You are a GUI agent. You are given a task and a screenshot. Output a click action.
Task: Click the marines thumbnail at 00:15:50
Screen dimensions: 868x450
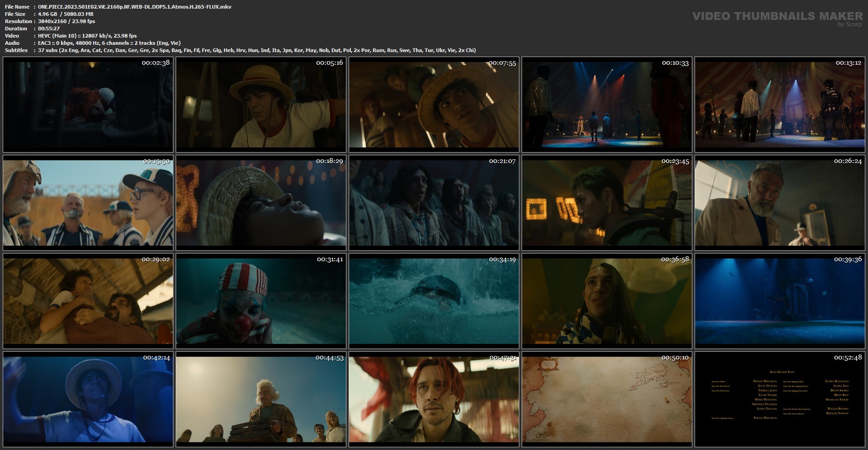[x=88, y=203]
